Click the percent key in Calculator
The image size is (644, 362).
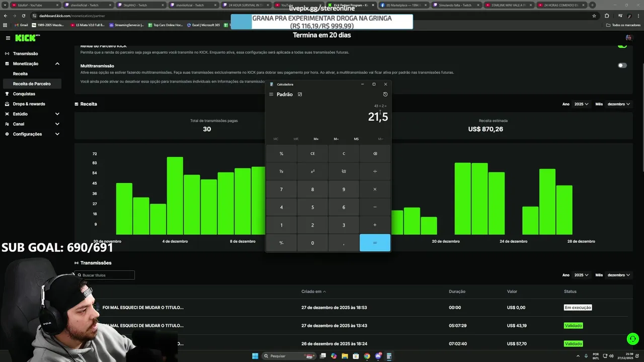281,153
